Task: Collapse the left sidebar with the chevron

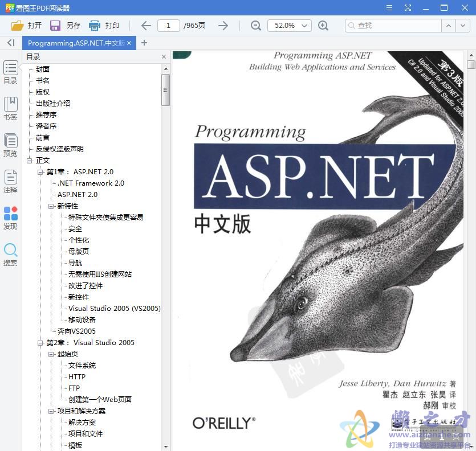Action: [10, 43]
